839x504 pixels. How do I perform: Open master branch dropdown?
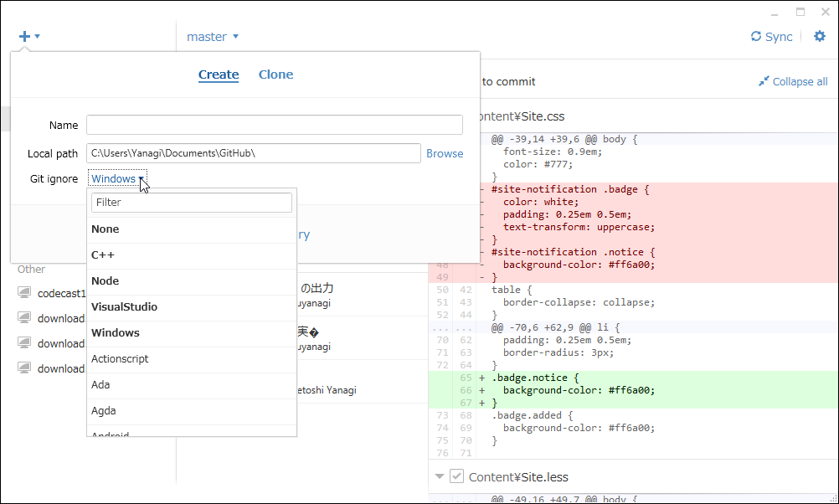(213, 37)
